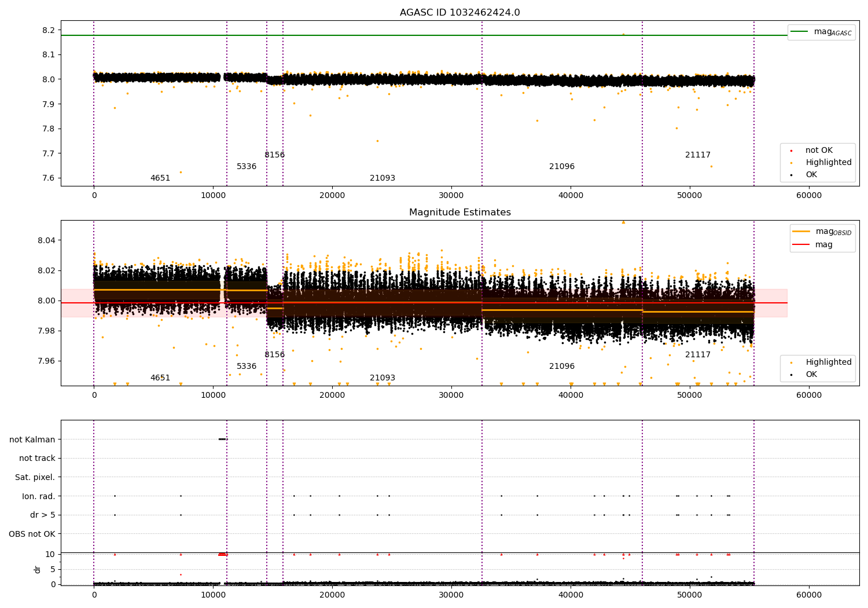Image resolution: width=868 pixels, height=608 pixels.
Task: Click the 'Magnitude Estimates' plot title
Action: click(x=459, y=213)
